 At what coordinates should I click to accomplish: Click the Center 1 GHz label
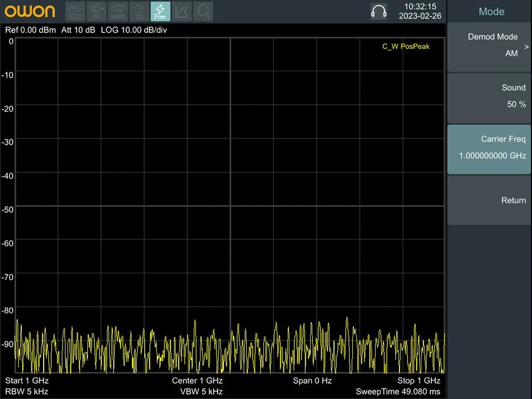pyautogui.click(x=197, y=380)
